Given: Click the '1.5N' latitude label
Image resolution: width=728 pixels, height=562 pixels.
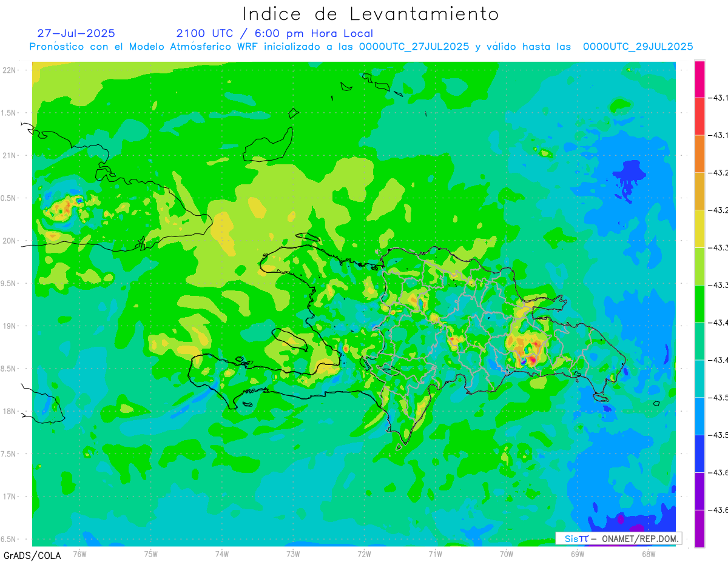Looking at the screenshot, I should (x=8, y=113).
